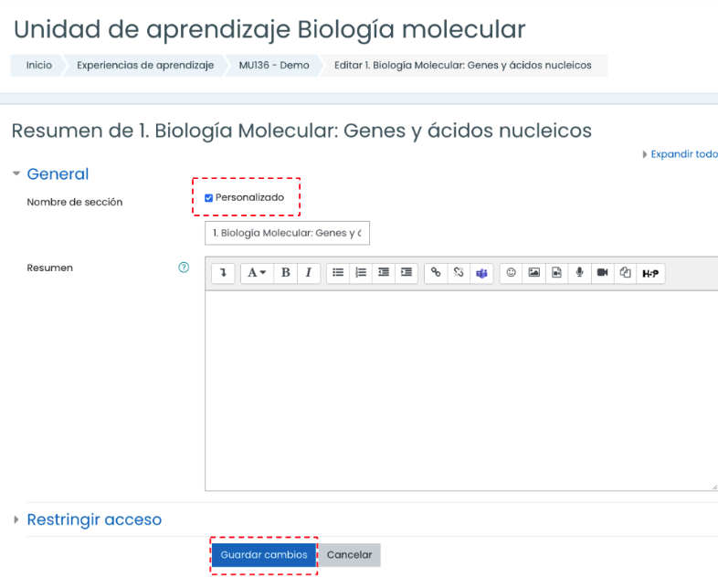Image resolution: width=718 pixels, height=588 pixels.
Task: Insert an image into the summary
Action: pos(533,273)
